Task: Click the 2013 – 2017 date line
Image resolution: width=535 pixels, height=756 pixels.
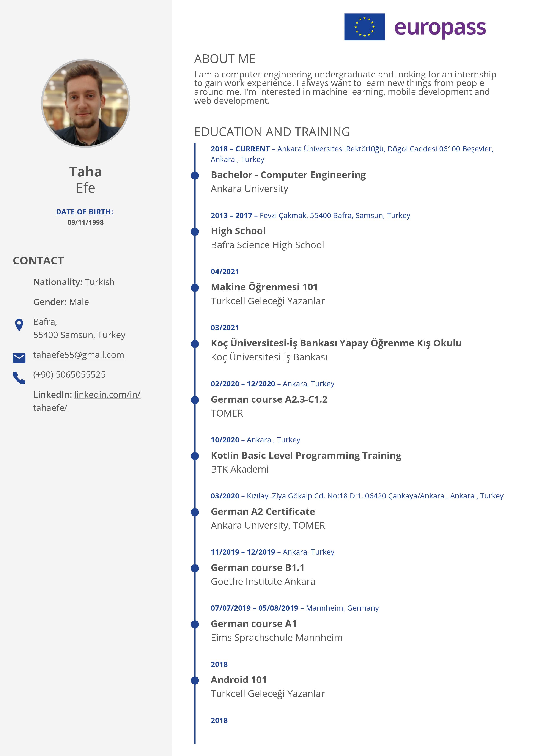Action: [310, 215]
